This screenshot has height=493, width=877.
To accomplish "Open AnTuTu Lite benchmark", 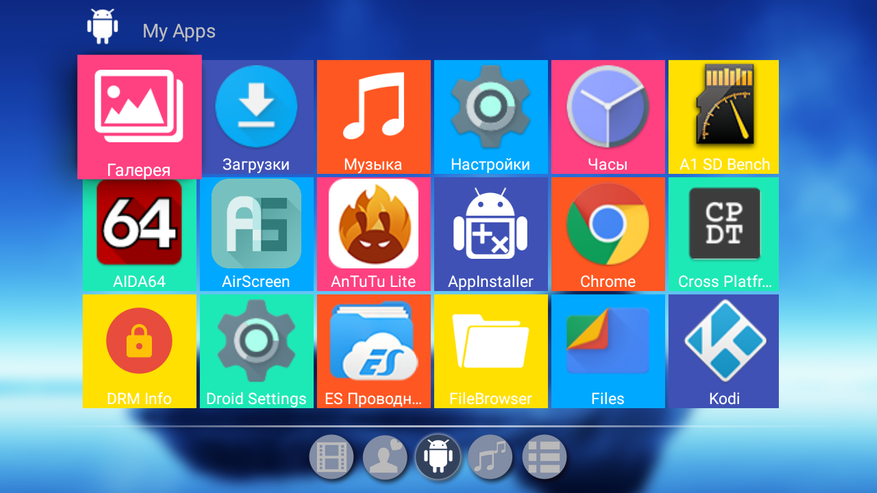I will click(x=374, y=234).
